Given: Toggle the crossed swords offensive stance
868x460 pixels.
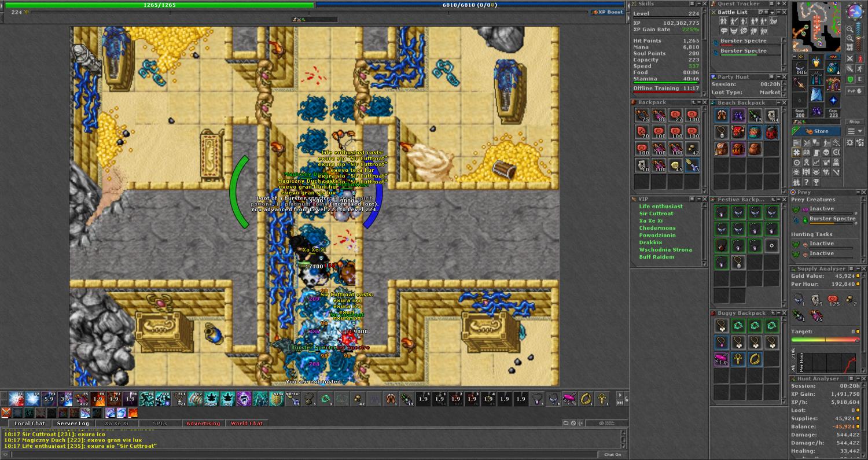Looking at the screenshot, I should coord(850,58).
